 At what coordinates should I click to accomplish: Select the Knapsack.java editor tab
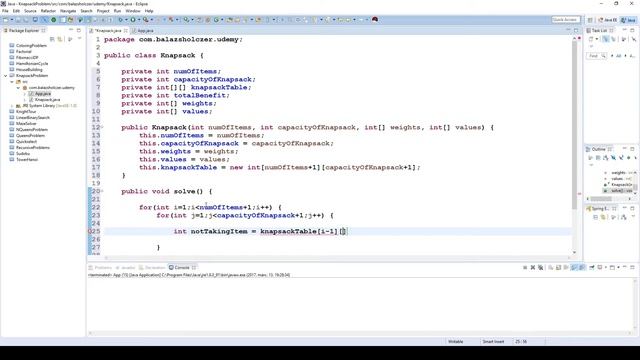[109, 31]
